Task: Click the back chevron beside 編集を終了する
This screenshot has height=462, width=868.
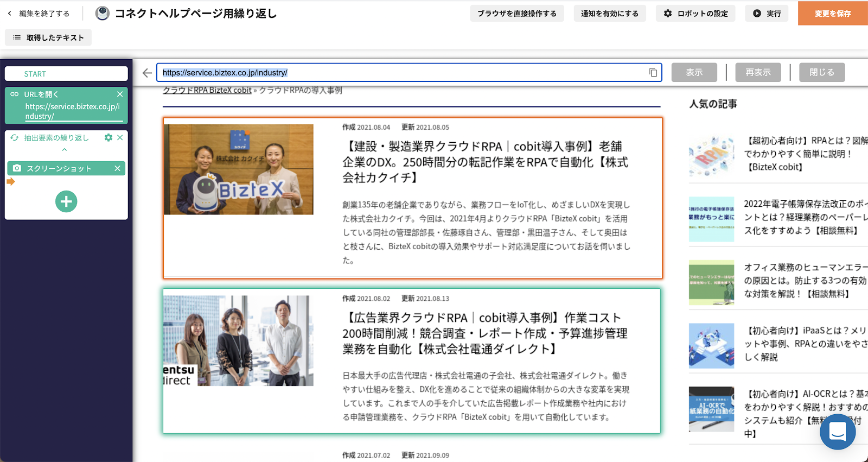Action: pyautogui.click(x=9, y=14)
